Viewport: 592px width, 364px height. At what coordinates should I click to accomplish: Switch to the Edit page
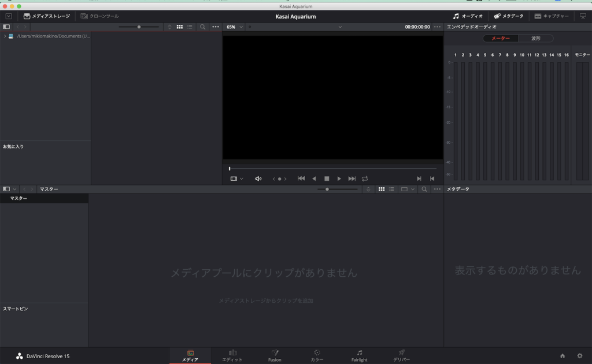[x=233, y=355]
